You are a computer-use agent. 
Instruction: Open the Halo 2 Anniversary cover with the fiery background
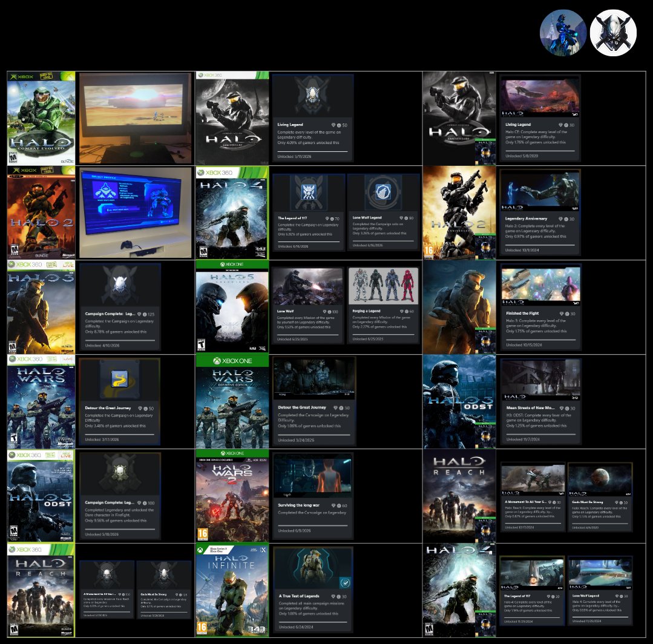pyautogui.click(x=459, y=213)
